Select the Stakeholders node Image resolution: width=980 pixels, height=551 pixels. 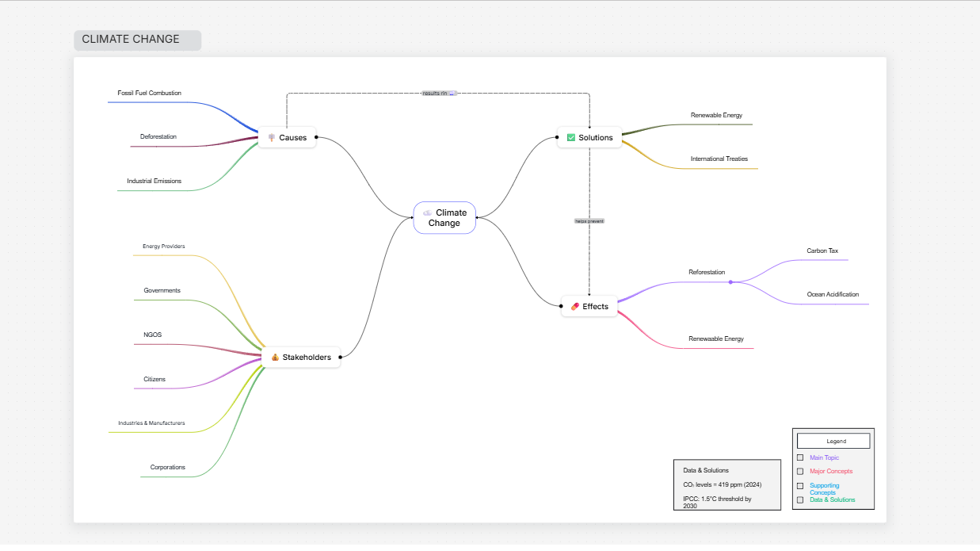pyautogui.click(x=301, y=357)
